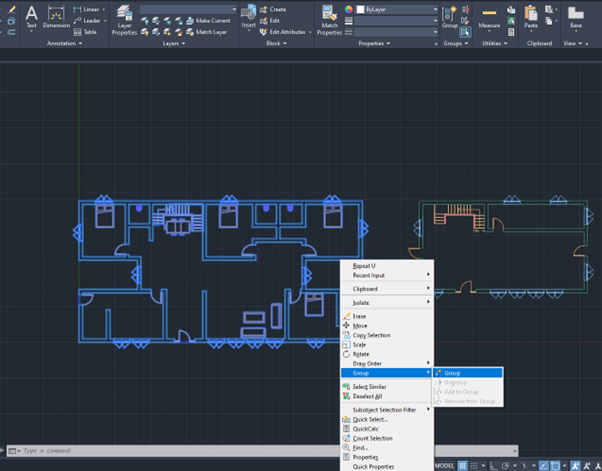This screenshot has width=602, height=471.
Task: Insert a Table from the Annotation panel
Action: [85, 32]
